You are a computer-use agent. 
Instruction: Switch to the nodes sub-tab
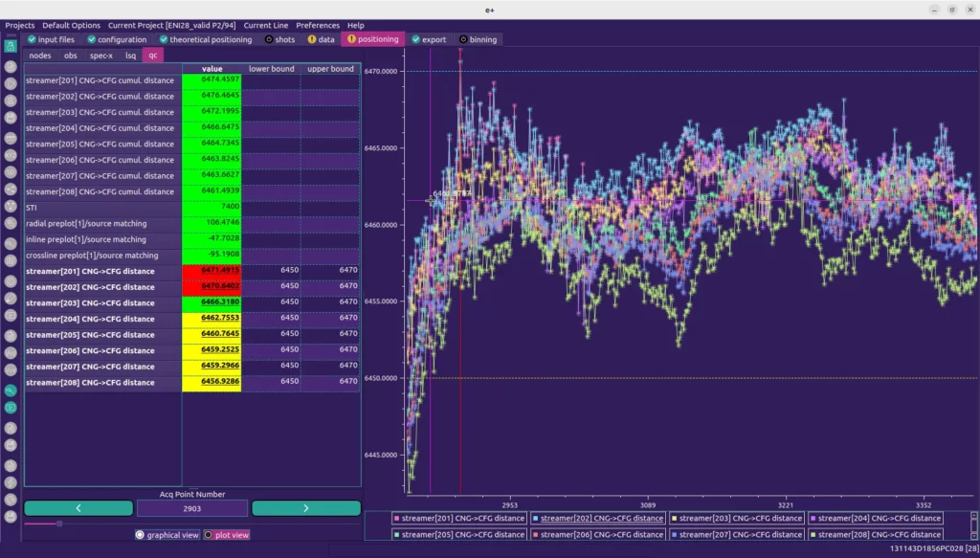point(40,56)
